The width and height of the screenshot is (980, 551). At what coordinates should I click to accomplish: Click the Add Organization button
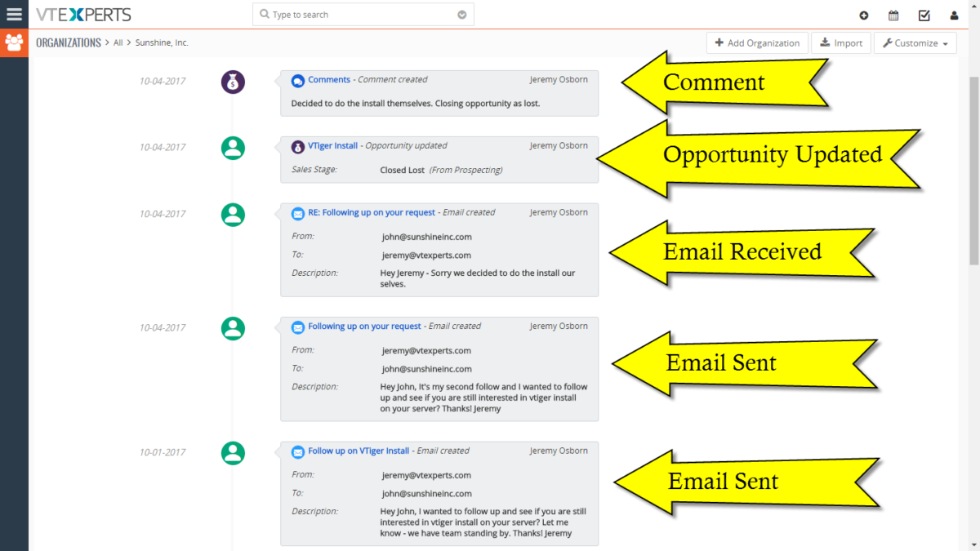pyautogui.click(x=757, y=43)
